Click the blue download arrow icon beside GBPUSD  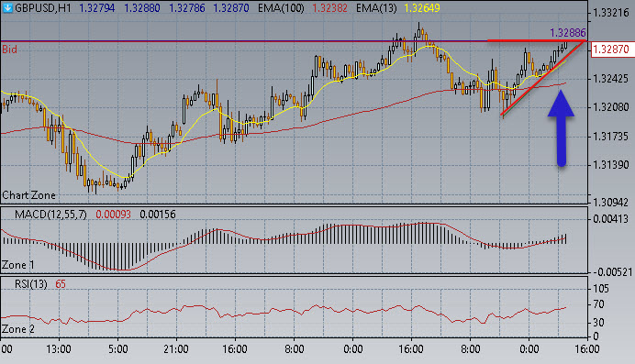coord(7,7)
